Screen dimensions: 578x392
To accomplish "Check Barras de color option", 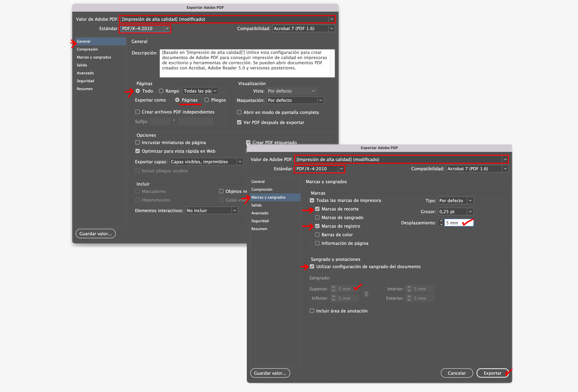I will tap(317, 235).
